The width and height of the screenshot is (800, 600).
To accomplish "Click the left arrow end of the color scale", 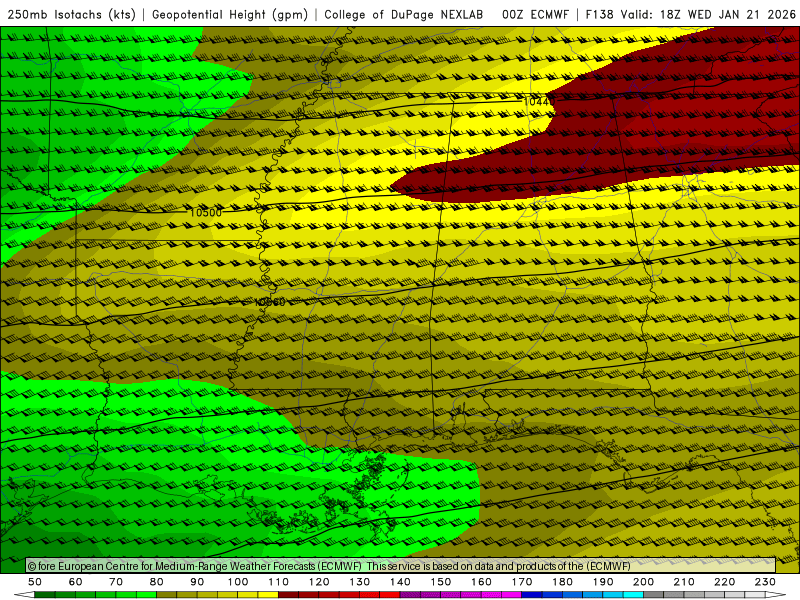I will click(24, 595).
